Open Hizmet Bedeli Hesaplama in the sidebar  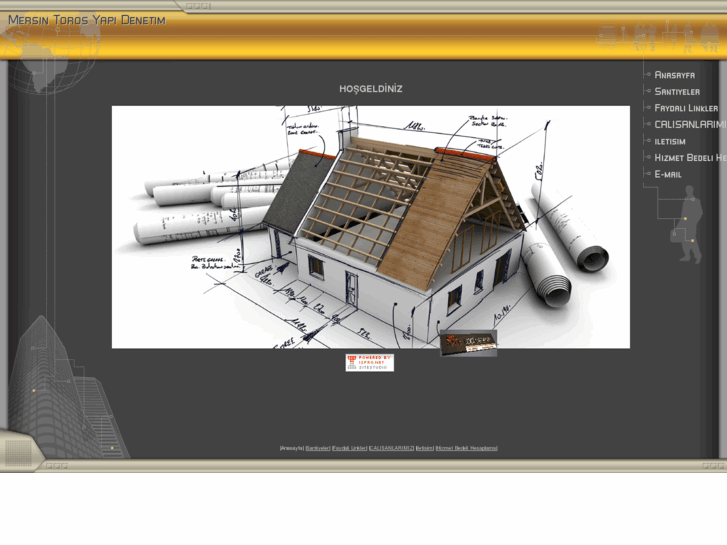click(690, 158)
